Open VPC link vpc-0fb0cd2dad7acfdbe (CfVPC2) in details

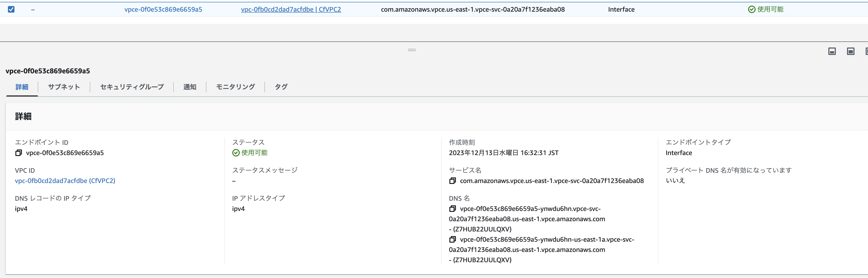(x=65, y=181)
